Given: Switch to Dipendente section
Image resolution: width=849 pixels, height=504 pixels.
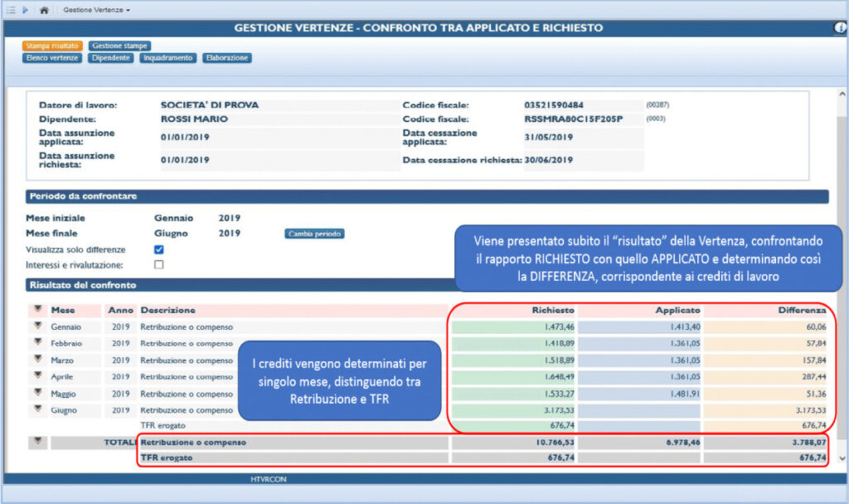Looking at the screenshot, I should pos(111,58).
